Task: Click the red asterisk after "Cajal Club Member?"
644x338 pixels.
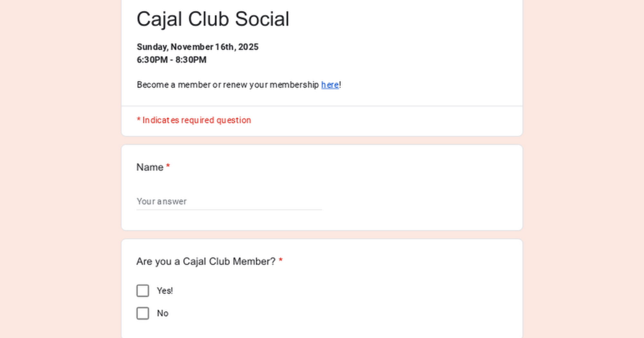Action: tap(280, 260)
